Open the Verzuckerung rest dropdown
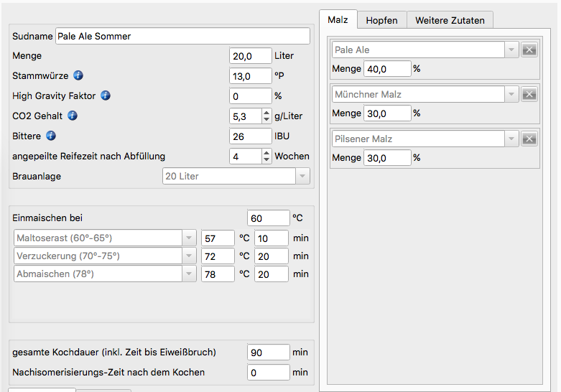Image resolution: width=561 pixels, height=392 pixels. coord(189,256)
